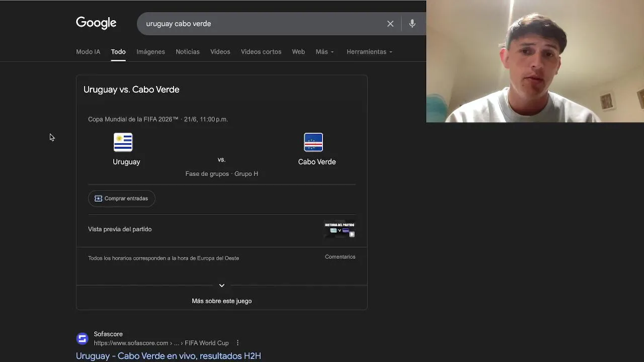Open the Herramientas dropdown

369,52
